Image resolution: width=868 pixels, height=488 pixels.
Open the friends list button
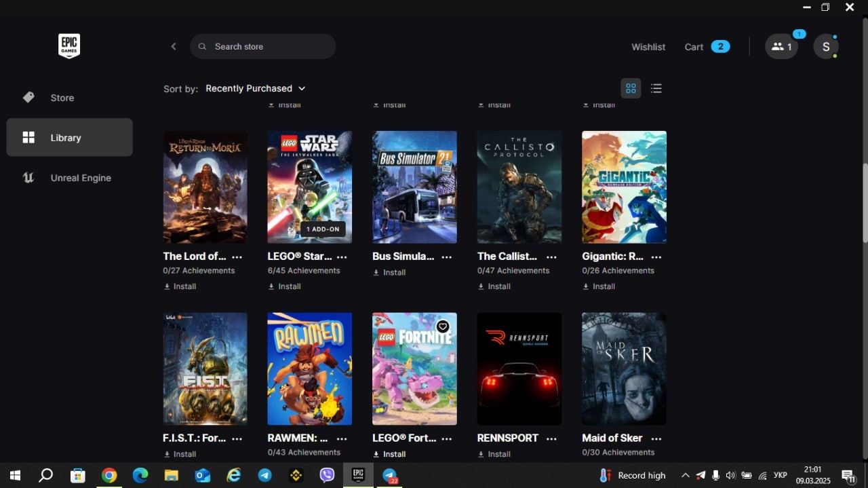coord(781,47)
